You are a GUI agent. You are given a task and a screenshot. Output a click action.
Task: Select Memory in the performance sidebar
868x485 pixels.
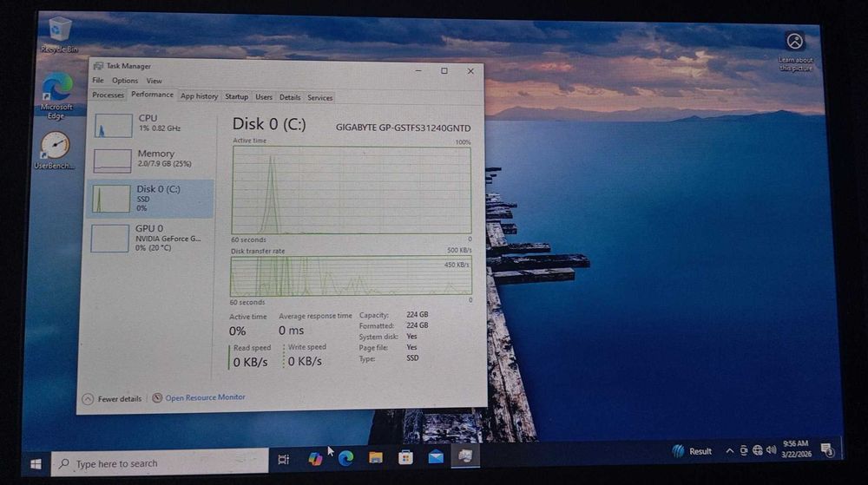point(150,160)
